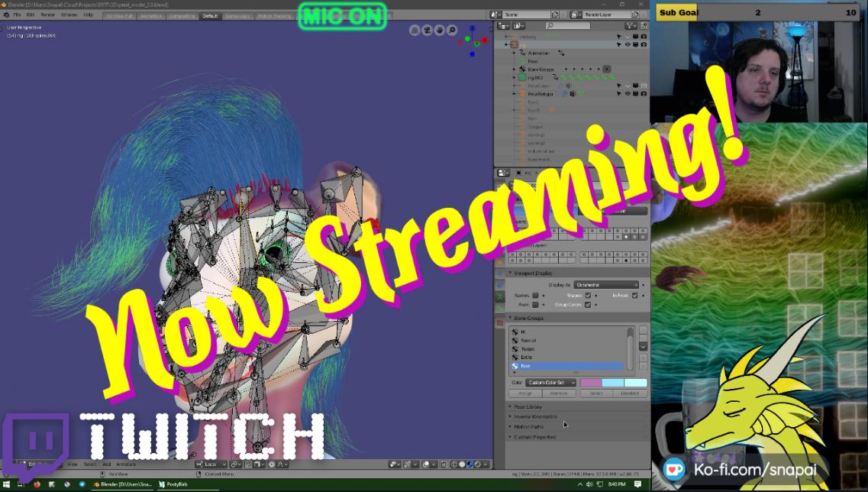
Task: Open the File menu in Blender
Action: click(17, 15)
